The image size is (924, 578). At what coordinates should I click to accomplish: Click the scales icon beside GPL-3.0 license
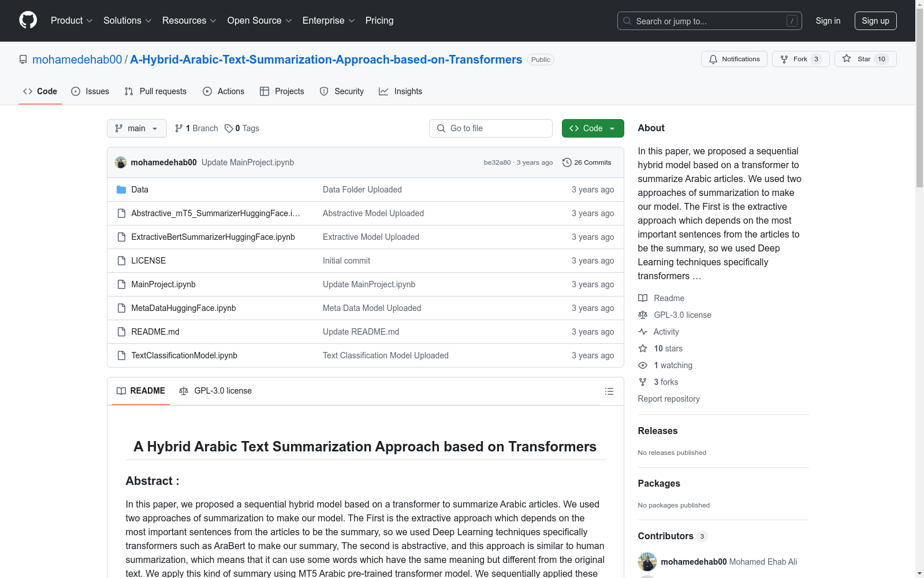643,315
